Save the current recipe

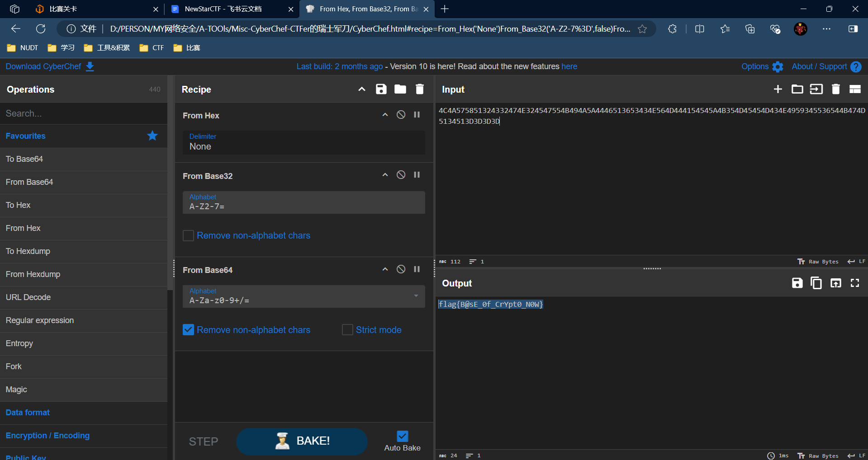[381, 89]
